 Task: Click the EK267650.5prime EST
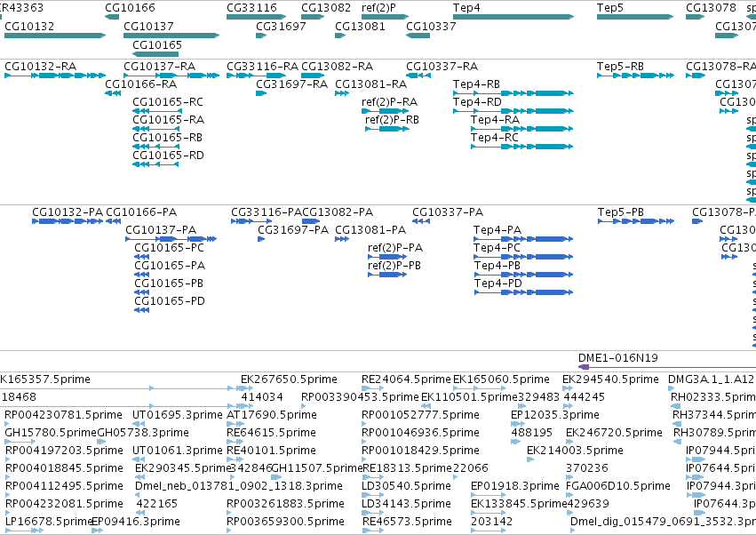pyautogui.click(x=247, y=388)
